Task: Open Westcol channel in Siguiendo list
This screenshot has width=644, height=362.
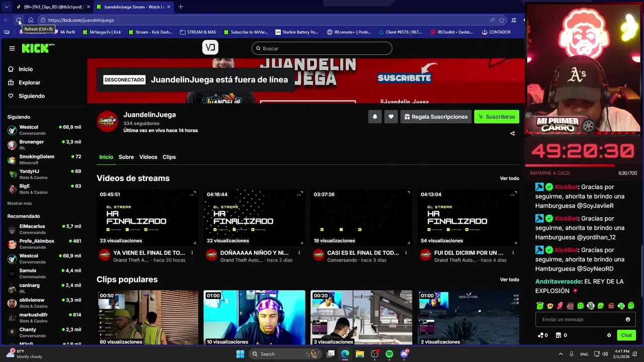Action: (44, 130)
